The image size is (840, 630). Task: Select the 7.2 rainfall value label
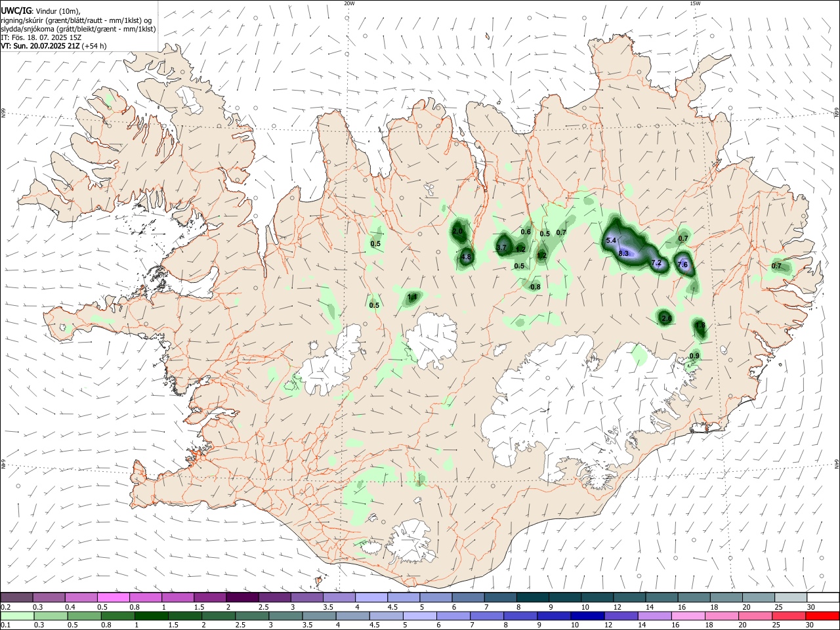[656, 263]
